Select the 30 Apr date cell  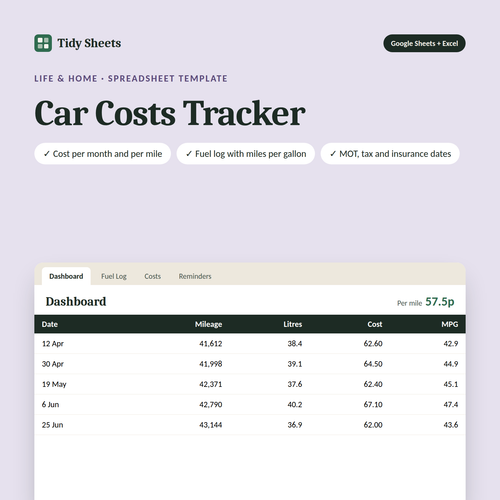pos(53,364)
